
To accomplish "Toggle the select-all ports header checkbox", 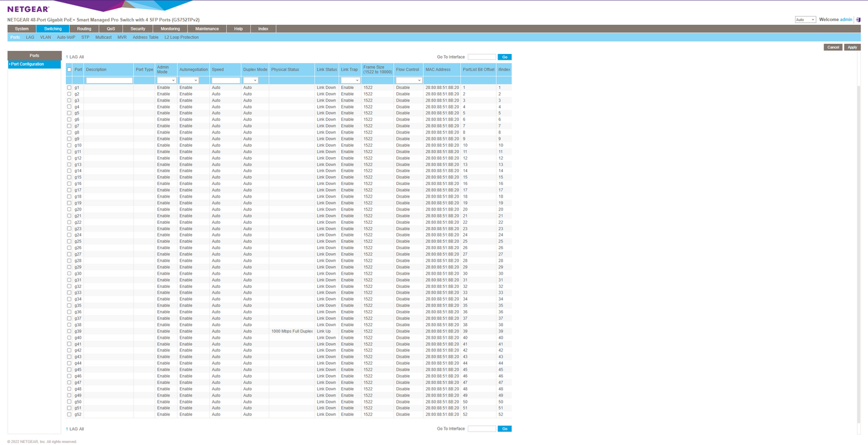I will (x=69, y=70).
